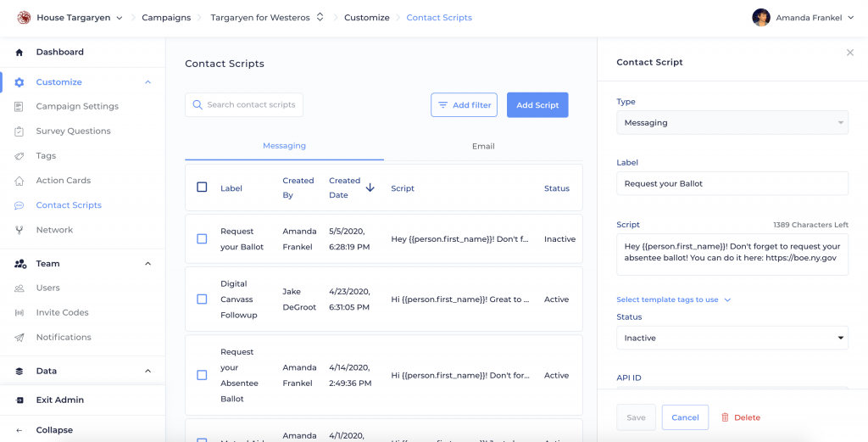868x442 pixels.
Task: Collapse the Data section chevron
Action: click(147, 371)
